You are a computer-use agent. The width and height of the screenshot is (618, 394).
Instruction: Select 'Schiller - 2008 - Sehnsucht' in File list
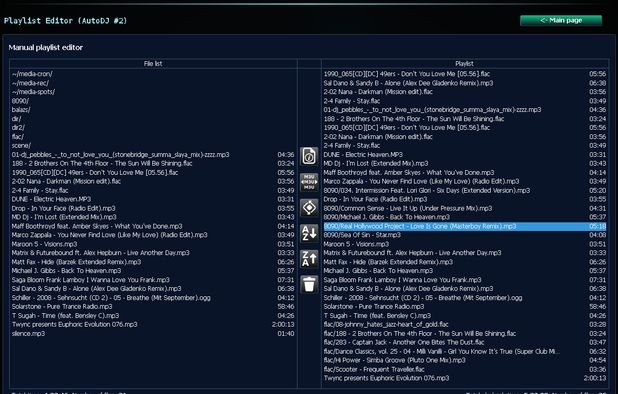[153, 298]
